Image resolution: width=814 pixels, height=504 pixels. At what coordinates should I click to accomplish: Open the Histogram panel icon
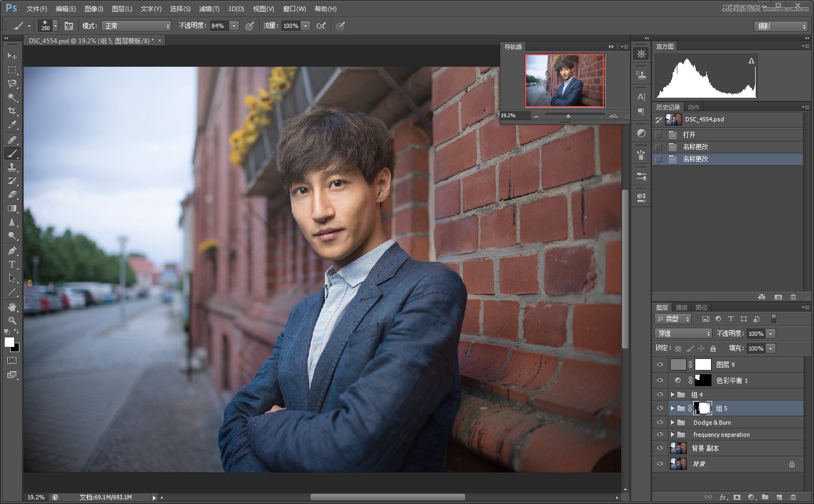(665, 46)
